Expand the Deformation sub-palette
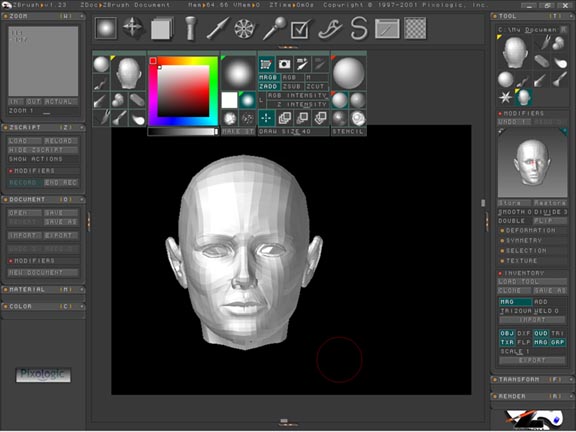 point(531,230)
